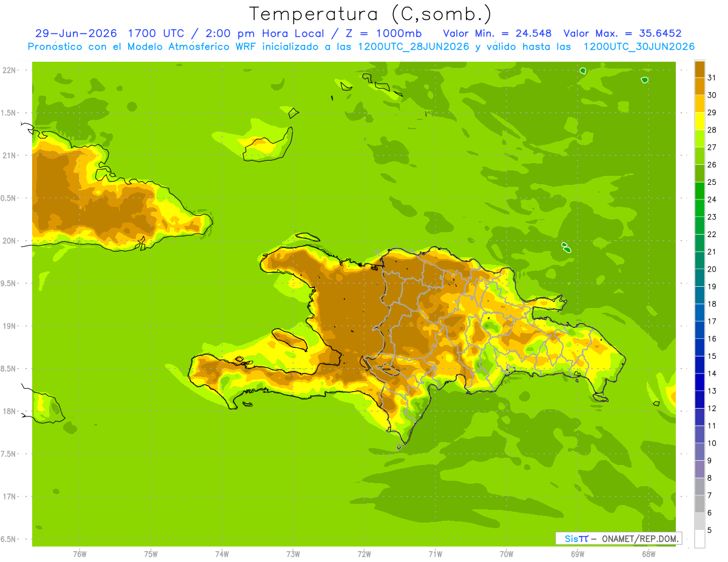Click the legend swatch between 26 and 27

[x=699, y=156]
